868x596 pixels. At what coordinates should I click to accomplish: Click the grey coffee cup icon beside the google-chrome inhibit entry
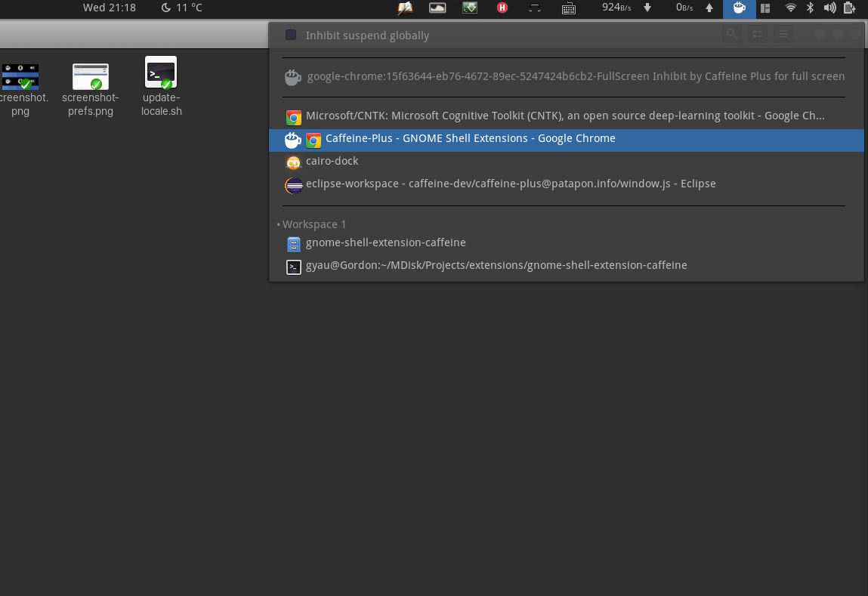point(293,77)
